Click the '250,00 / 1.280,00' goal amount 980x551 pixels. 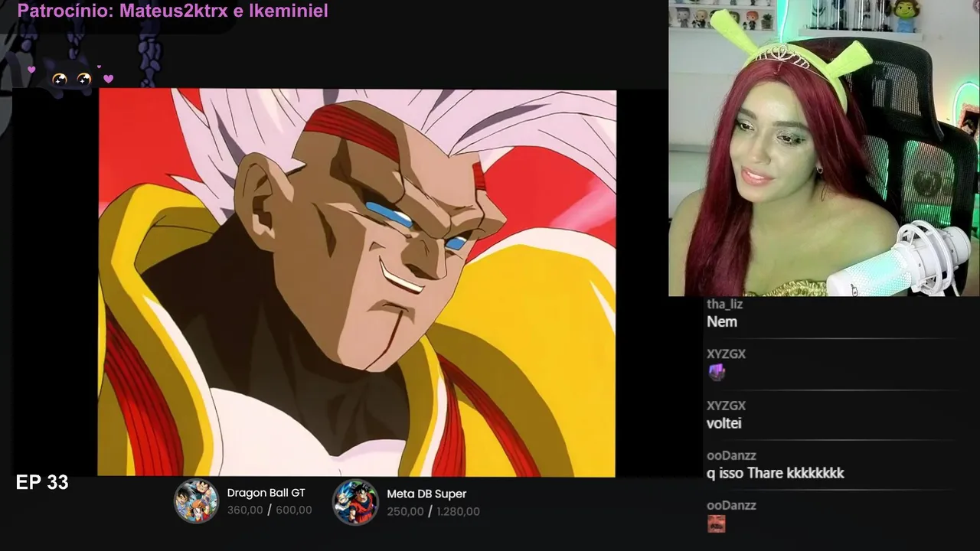(x=433, y=511)
